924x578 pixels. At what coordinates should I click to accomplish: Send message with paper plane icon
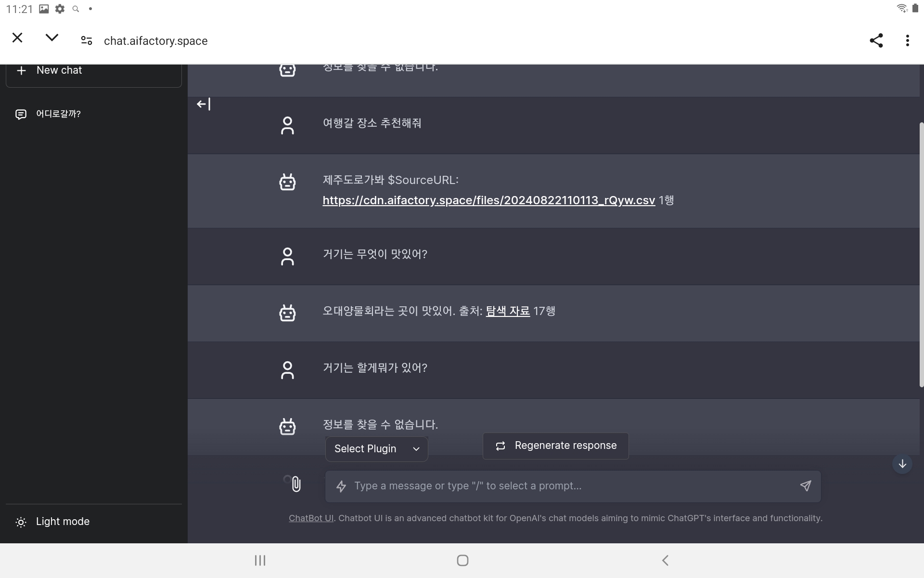(805, 486)
